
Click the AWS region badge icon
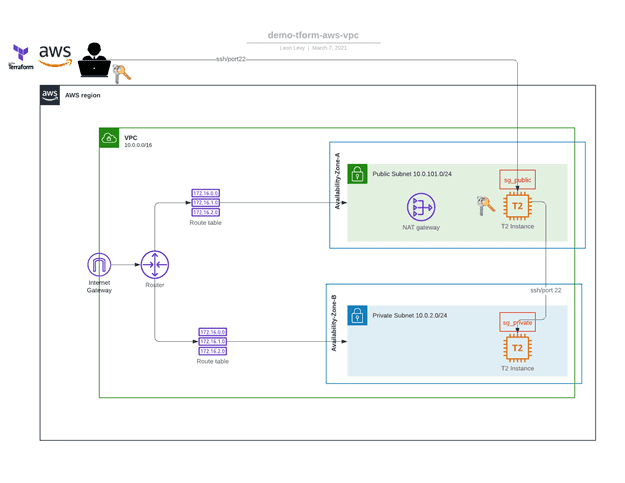[x=50, y=95]
